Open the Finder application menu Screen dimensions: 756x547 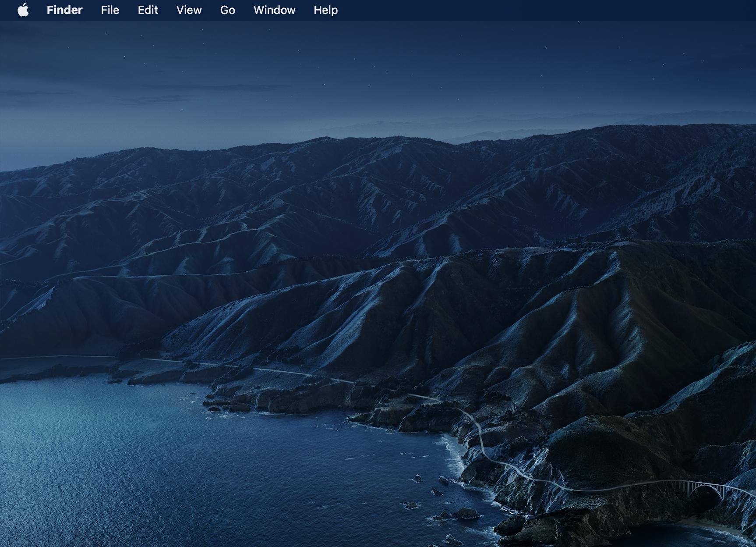tap(64, 10)
